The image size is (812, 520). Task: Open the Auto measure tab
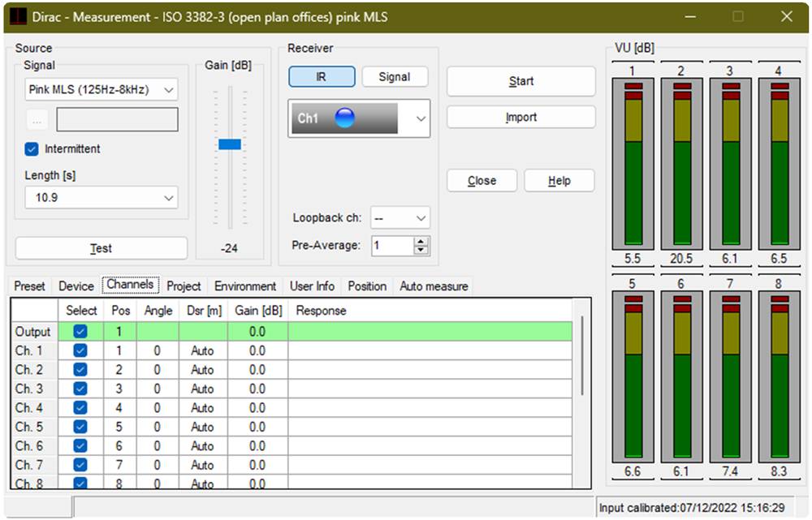point(434,286)
